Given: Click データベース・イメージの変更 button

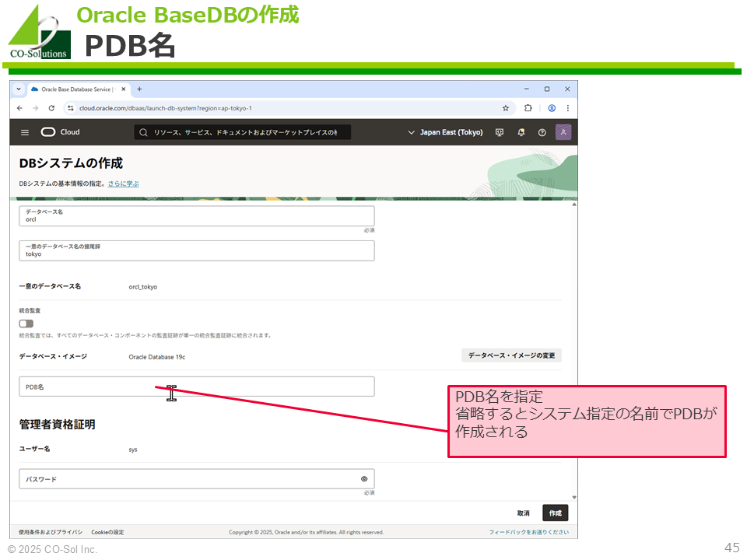Looking at the screenshot, I should 512,355.
